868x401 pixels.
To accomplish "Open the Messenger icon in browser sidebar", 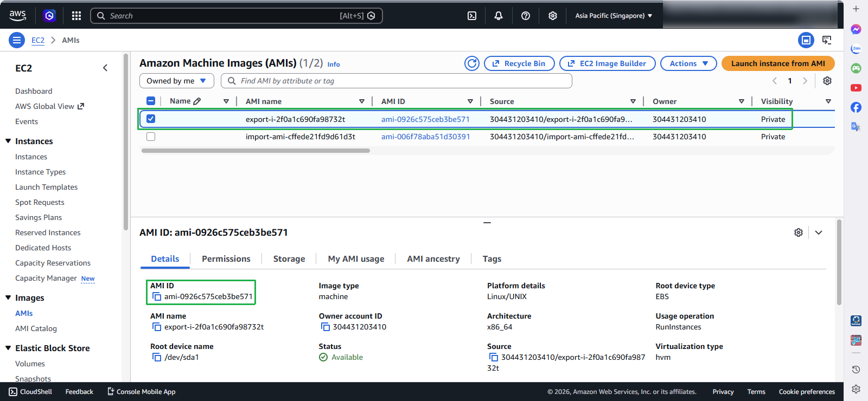I will [856, 29].
